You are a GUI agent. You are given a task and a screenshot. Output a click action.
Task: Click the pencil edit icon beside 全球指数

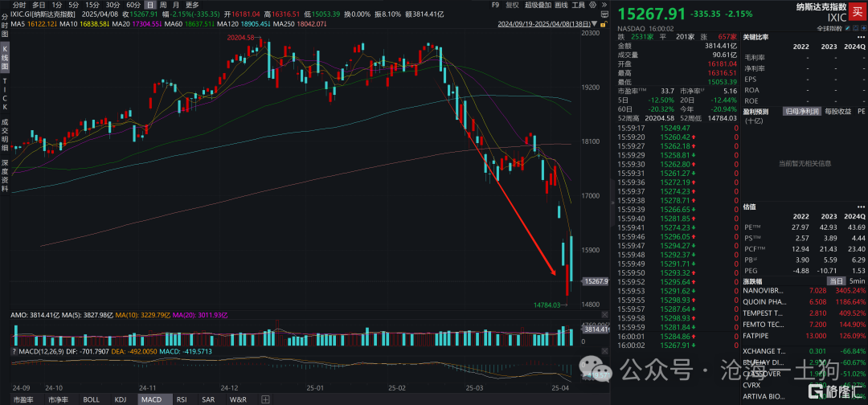pos(848,28)
